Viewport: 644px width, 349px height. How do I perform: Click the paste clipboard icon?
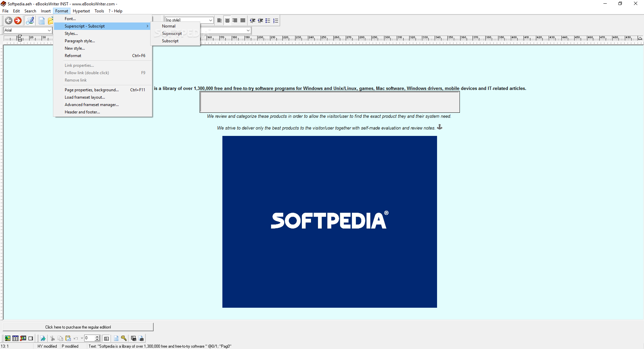pyautogui.click(x=68, y=338)
